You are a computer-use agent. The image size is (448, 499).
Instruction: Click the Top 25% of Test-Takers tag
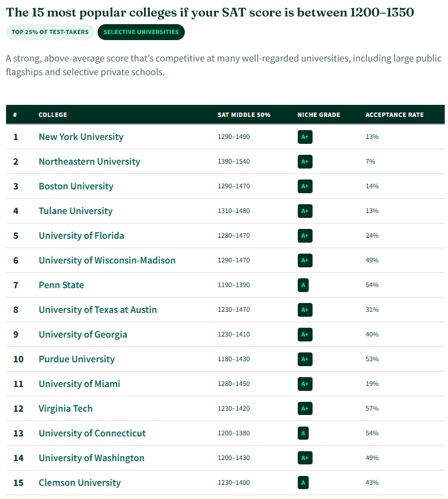(50, 32)
